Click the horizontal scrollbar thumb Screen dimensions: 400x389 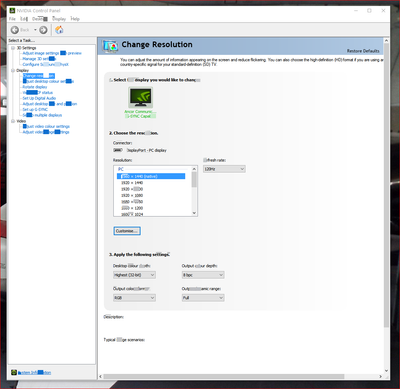tap(224, 377)
